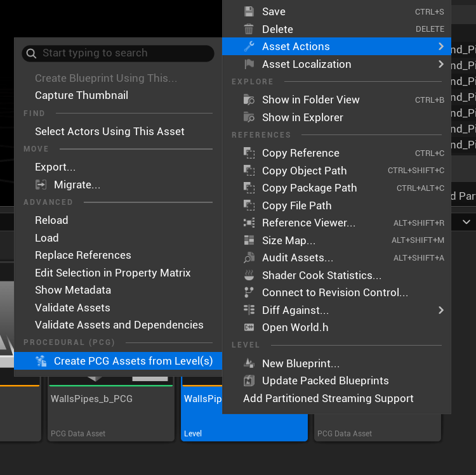Choose Replace References in Advanced section
476x475 pixels.
pos(83,255)
